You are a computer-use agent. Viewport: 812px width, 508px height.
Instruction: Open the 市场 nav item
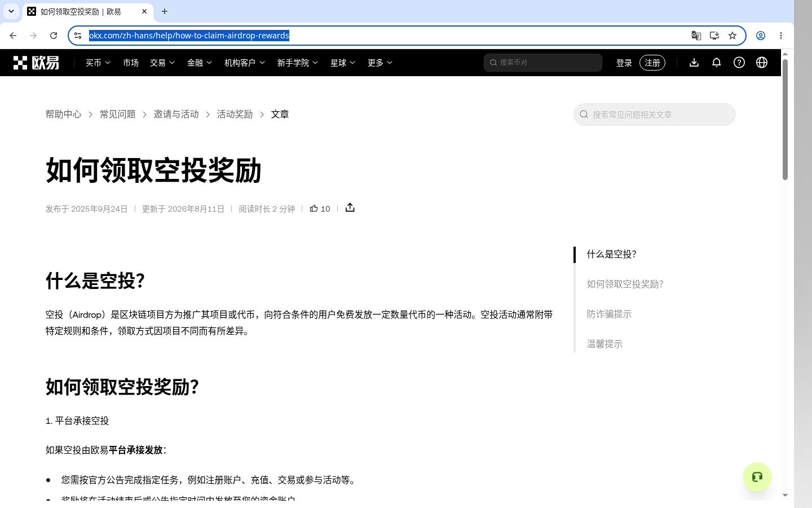[131, 63]
